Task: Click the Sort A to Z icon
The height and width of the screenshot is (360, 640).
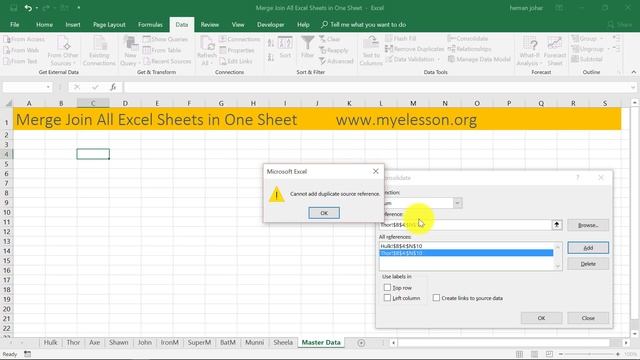Action: click(271, 43)
